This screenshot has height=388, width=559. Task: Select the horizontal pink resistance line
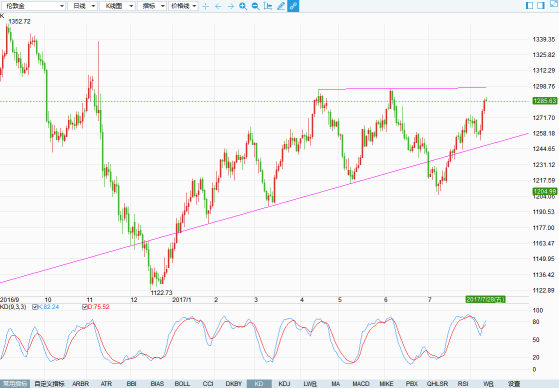(402, 88)
